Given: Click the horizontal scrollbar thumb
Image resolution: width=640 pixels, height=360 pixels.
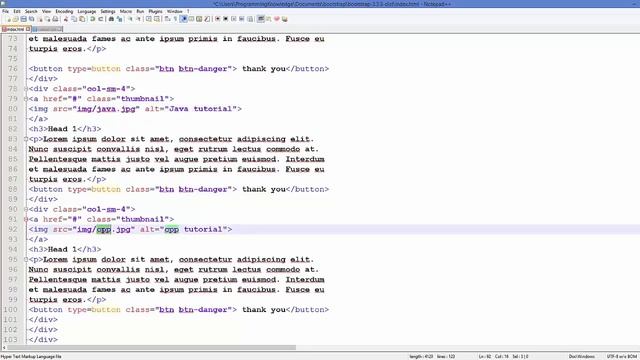Looking at the screenshot, I should pyautogui.click(x=151, y=348).
